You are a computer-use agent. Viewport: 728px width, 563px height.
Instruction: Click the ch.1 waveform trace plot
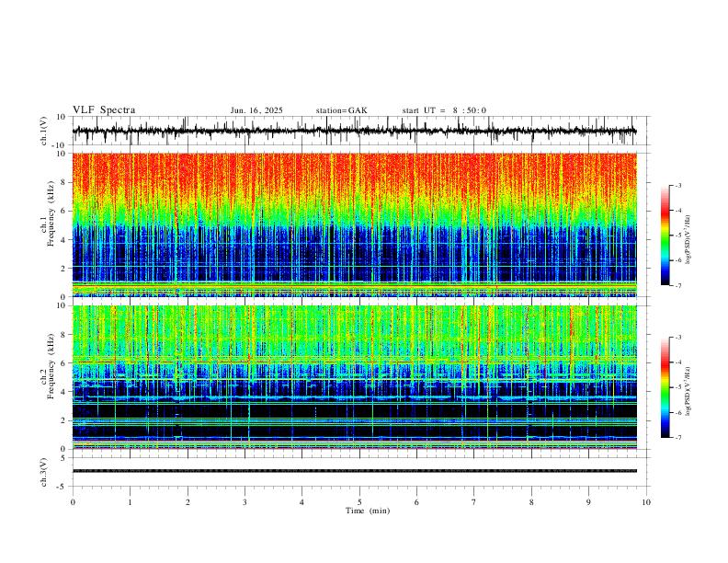(354, 131)
